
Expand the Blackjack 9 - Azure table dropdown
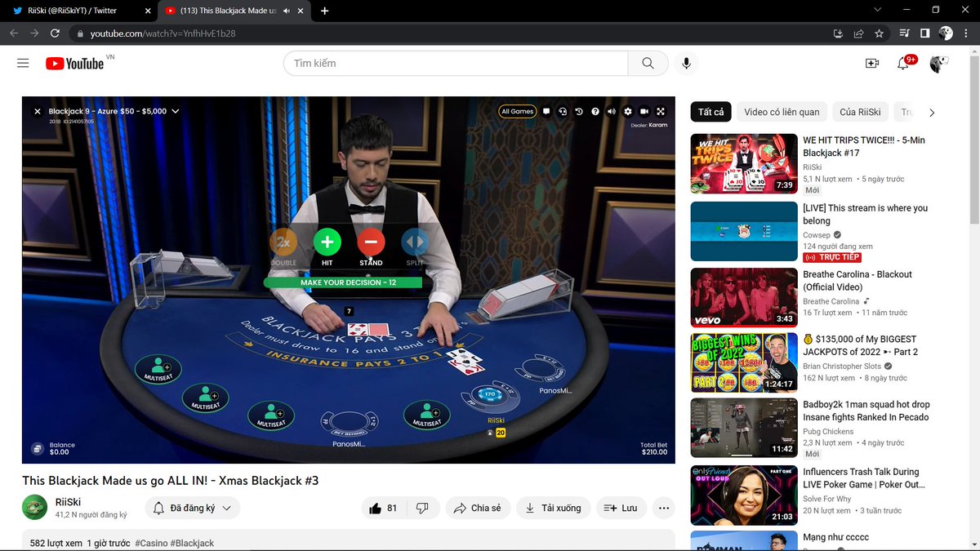(175, 111)
